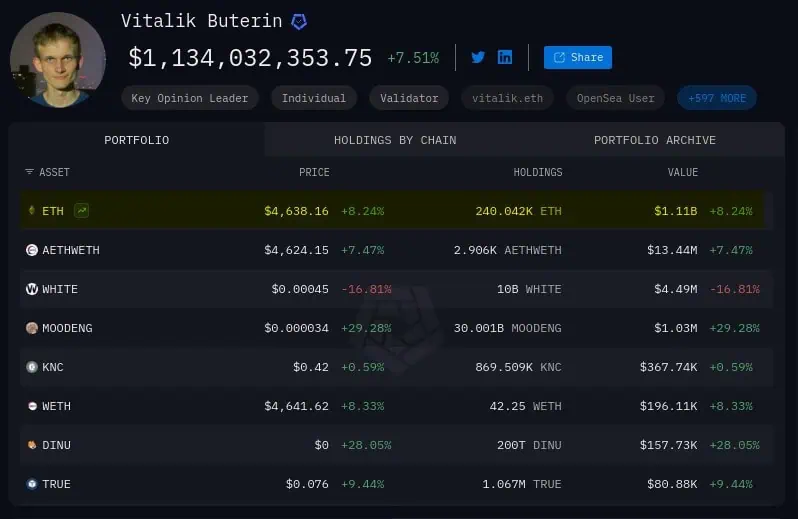Open the AETHWETH asset name
Viewport: 798px width, 519px height.
click(x=71, y=250)
